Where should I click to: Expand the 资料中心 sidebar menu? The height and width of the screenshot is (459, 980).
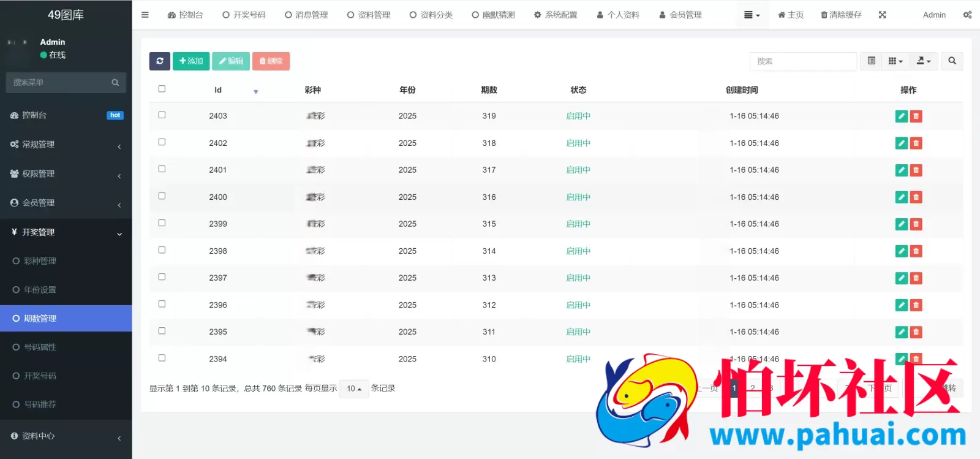tap(66, 436)
